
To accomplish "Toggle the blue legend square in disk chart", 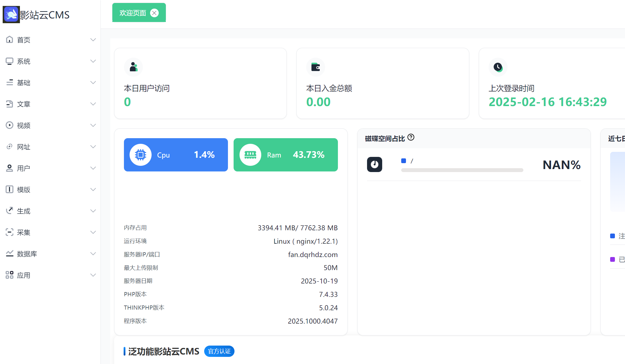I will point(403,160).
